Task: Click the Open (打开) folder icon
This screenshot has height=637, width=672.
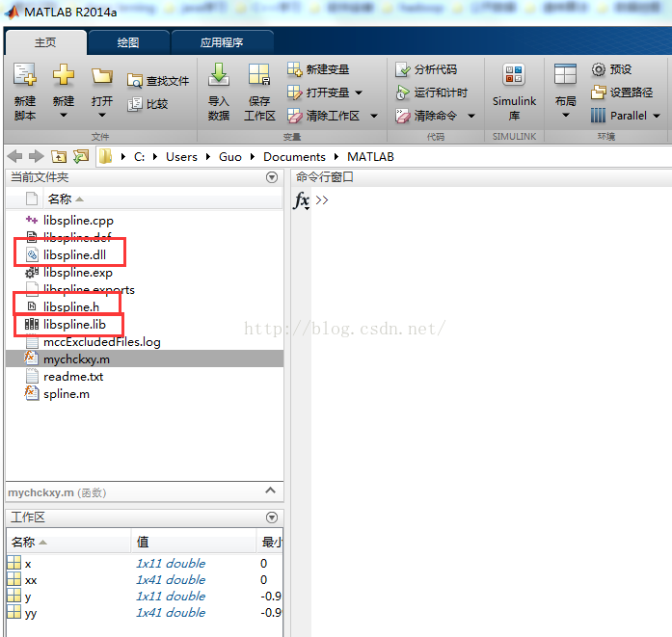Action: coord(102,76)
